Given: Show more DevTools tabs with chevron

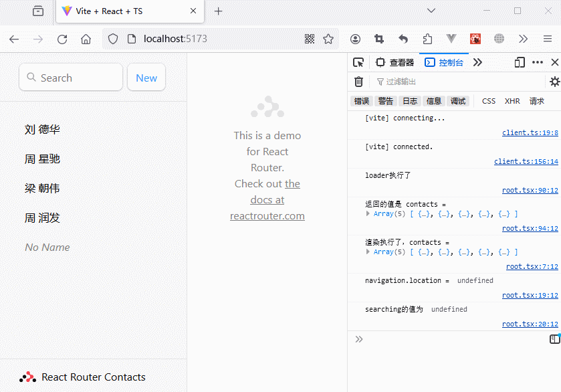Looking at the screenshot, I should [477, 62].
